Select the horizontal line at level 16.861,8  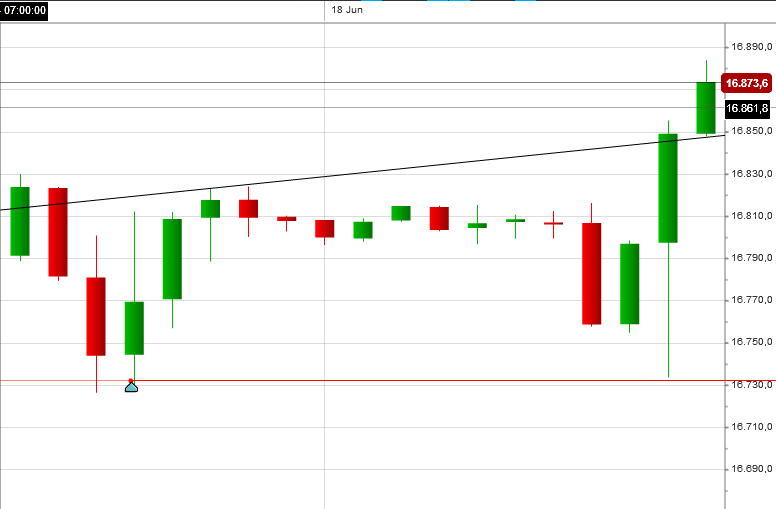tap(362, 107)
